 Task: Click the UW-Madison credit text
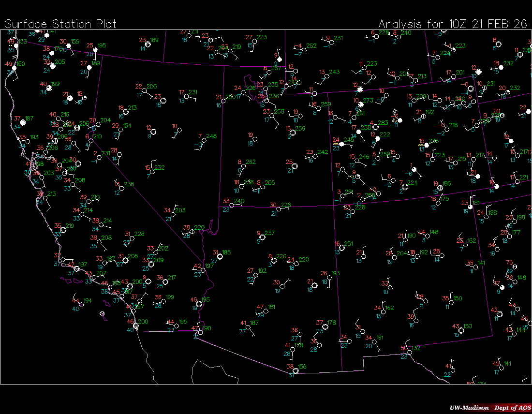click(x=469, y=408)
